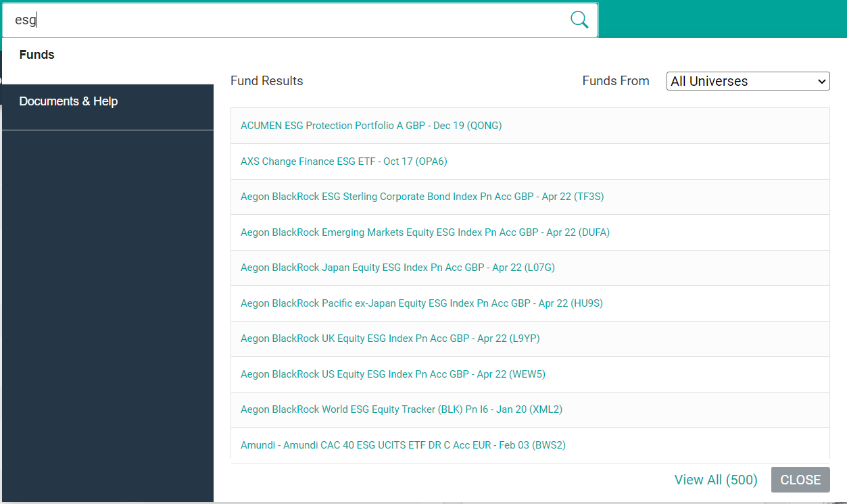Open Aegon BlackRock World ESG Equity Tracker
This screenshot has width=847, height=504.
coord(401,409)
